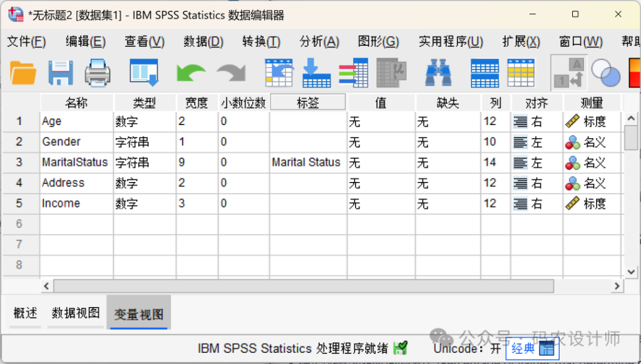Viewport: 641px width, 364px height.
Task: Save the dataset with the floppy disk icon
Action: point(61,73)
